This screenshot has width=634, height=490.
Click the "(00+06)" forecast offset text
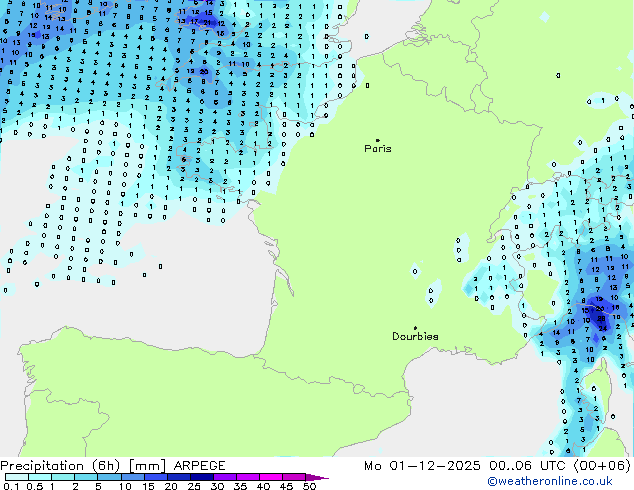[x=602, y=466]
